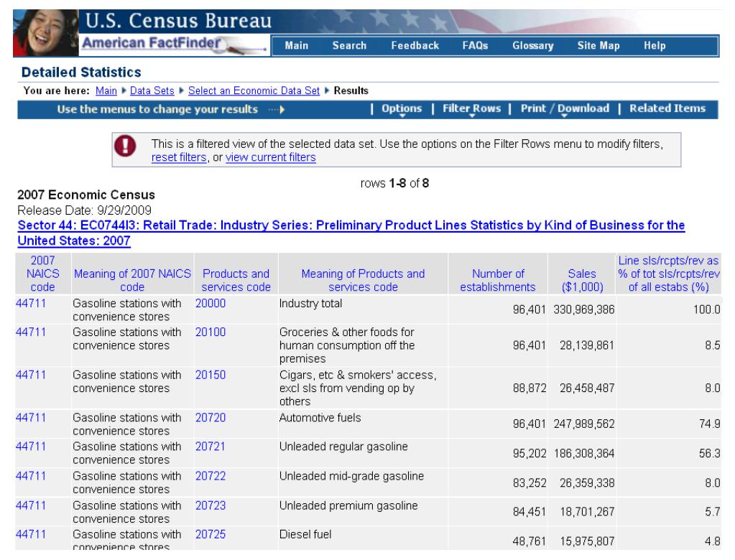Open the Search navigation tab
The image size is (735, 560).
click(349, 45)
